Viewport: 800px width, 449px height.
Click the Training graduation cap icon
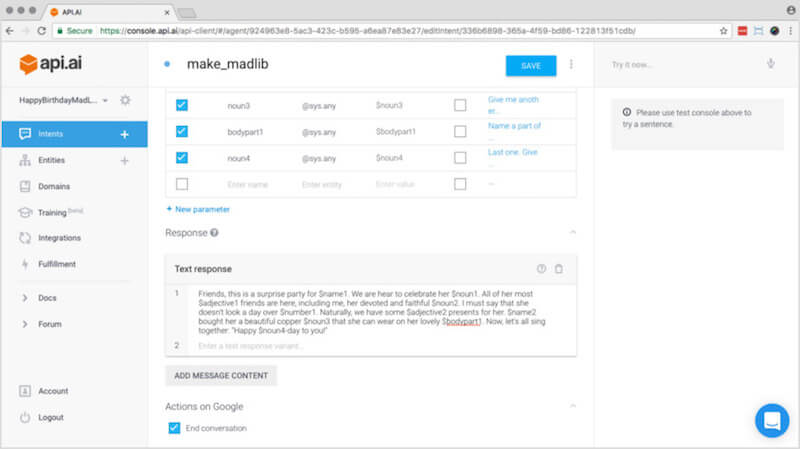(24, 212)
